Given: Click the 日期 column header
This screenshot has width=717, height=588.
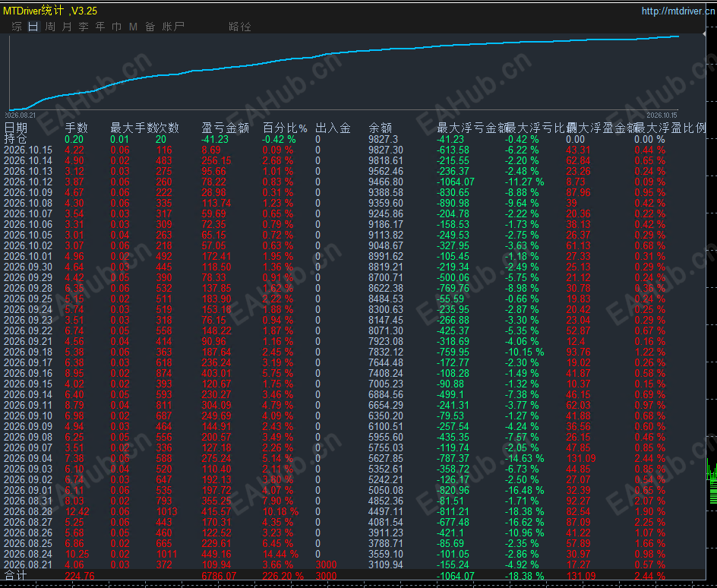Looking at the screenshot, I should click(x=16, y=128).
